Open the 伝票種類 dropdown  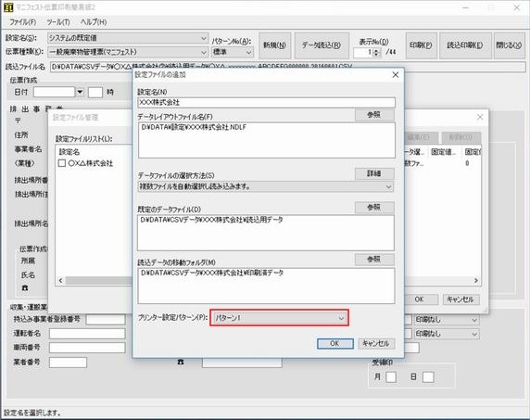click(128, 52)
